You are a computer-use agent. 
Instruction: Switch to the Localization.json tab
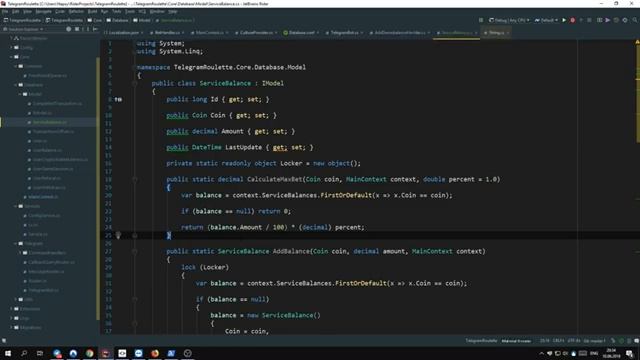[124, 32]
